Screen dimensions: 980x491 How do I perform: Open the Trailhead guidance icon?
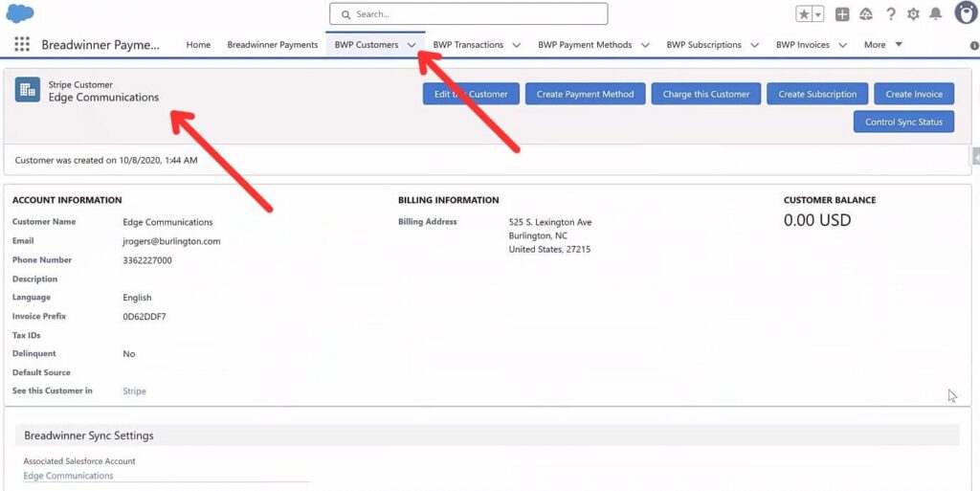coord(866,14)
